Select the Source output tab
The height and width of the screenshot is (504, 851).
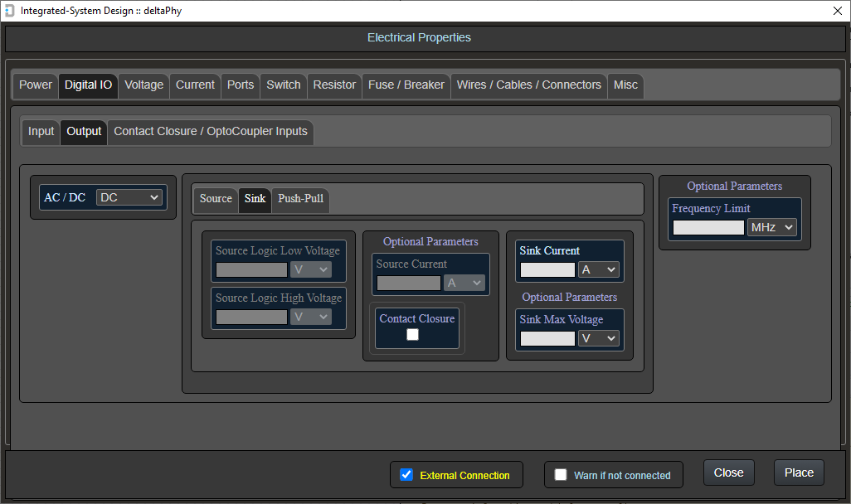click(216, 198)
